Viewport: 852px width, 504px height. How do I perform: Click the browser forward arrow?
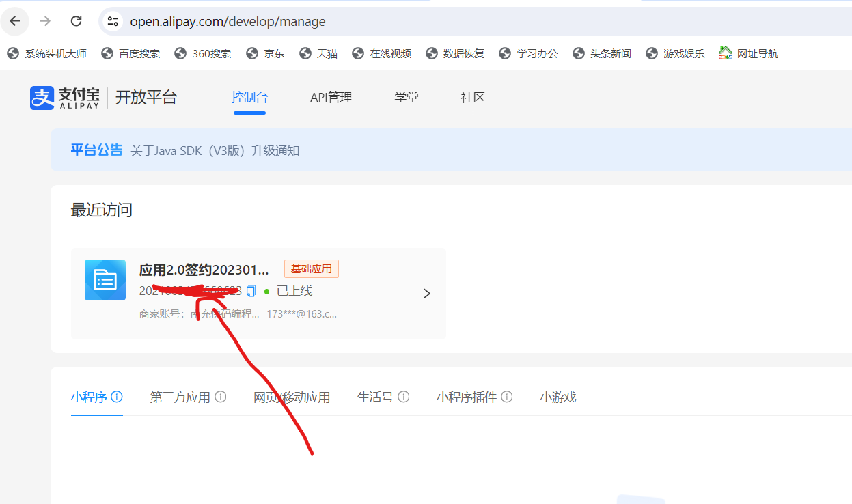46,21
